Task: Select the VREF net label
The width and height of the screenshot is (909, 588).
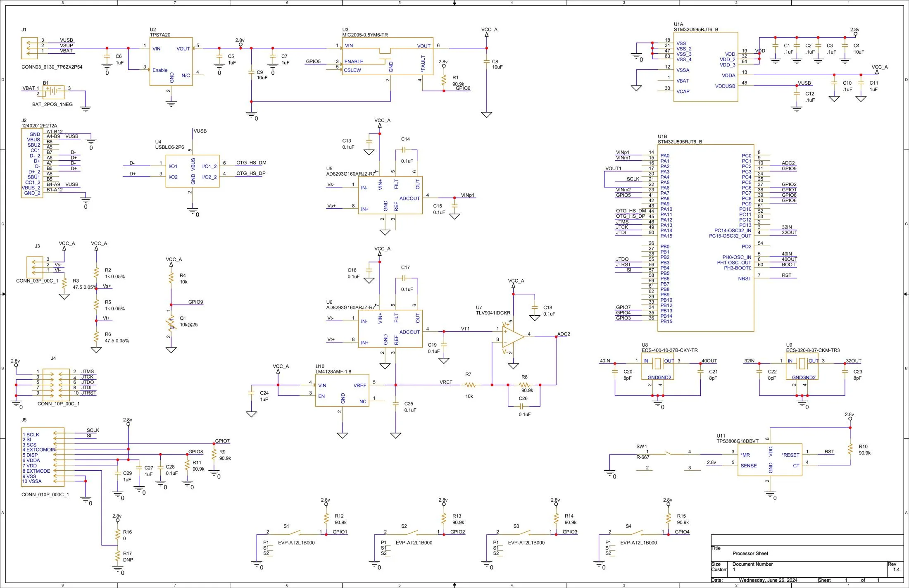Action: (446, 382)
